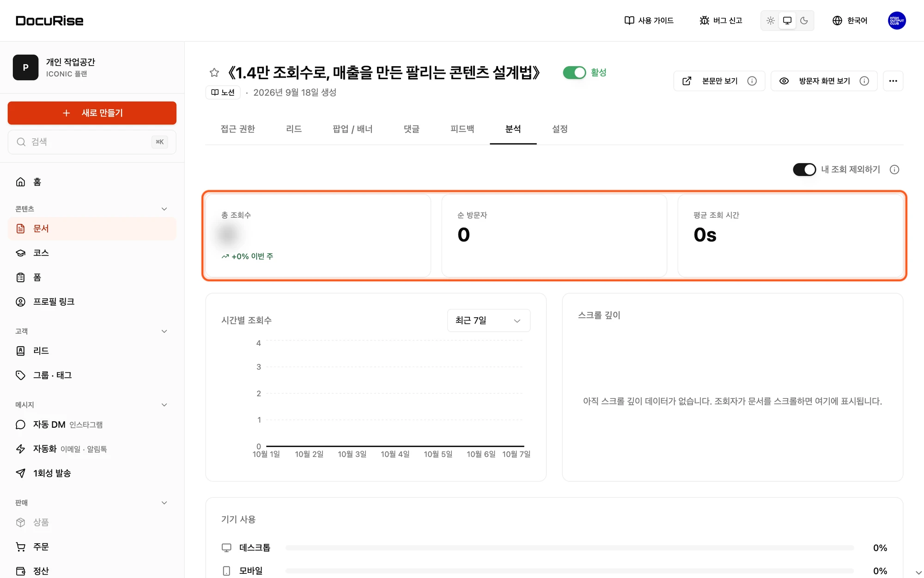Viewport: 924px width, 578px height.
Task: Click the scroll-down arrow at page bottom
Action: pyautogui.click(x=918, y=572)
